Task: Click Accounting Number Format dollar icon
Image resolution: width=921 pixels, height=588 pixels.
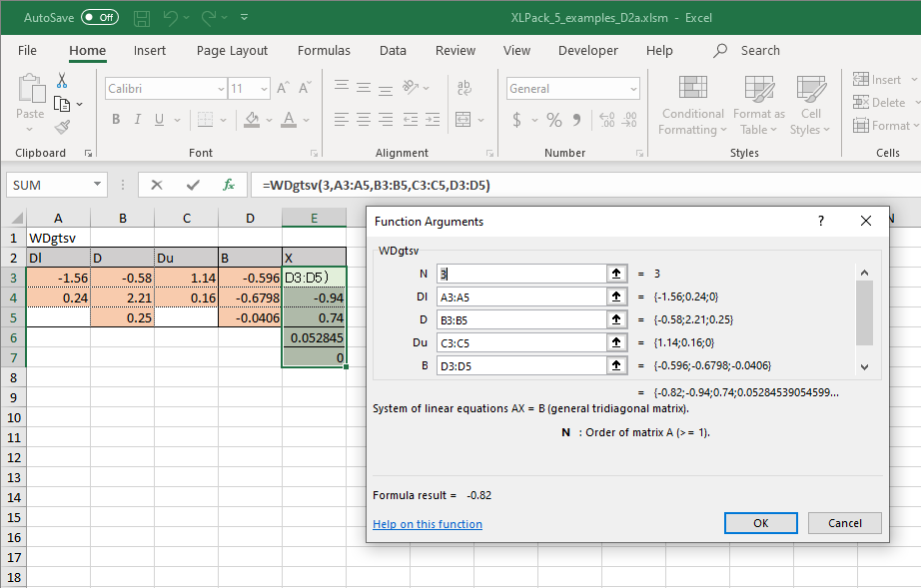Action: click(x=516, y=121)
